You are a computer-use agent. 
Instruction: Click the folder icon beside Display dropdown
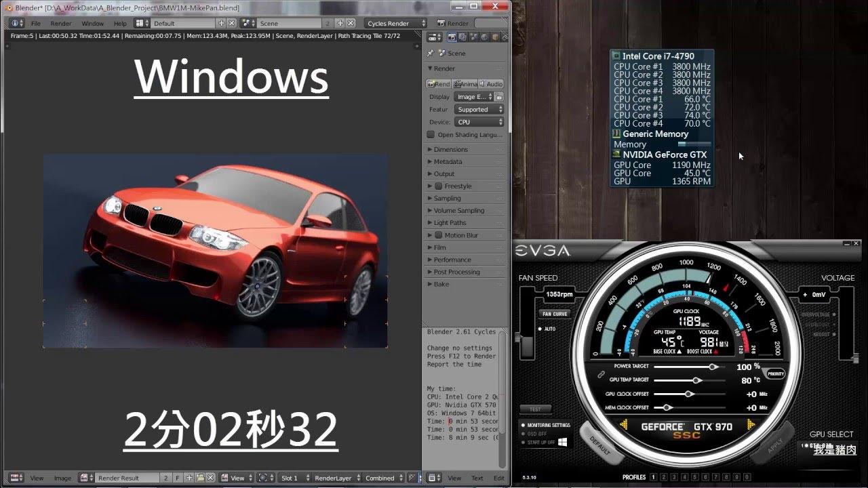point(498,97)
